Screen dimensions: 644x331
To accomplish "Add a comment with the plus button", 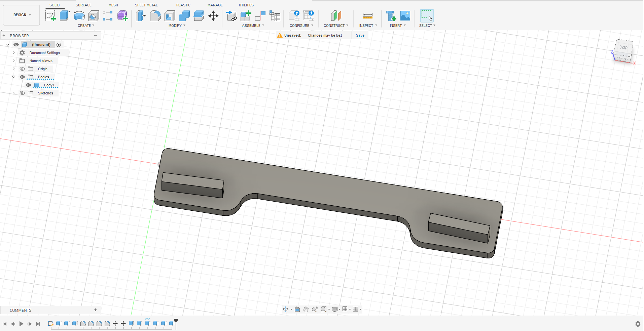I will coord(96,310).
